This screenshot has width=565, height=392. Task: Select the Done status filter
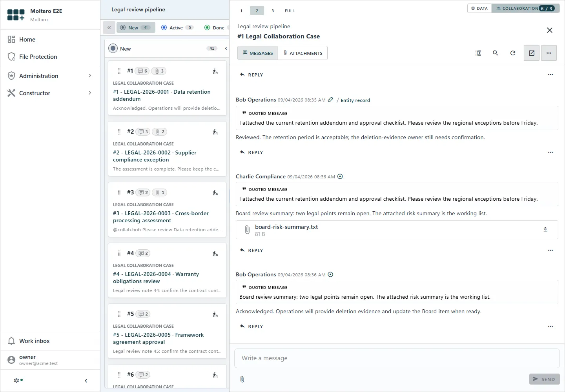coord(215,27)
